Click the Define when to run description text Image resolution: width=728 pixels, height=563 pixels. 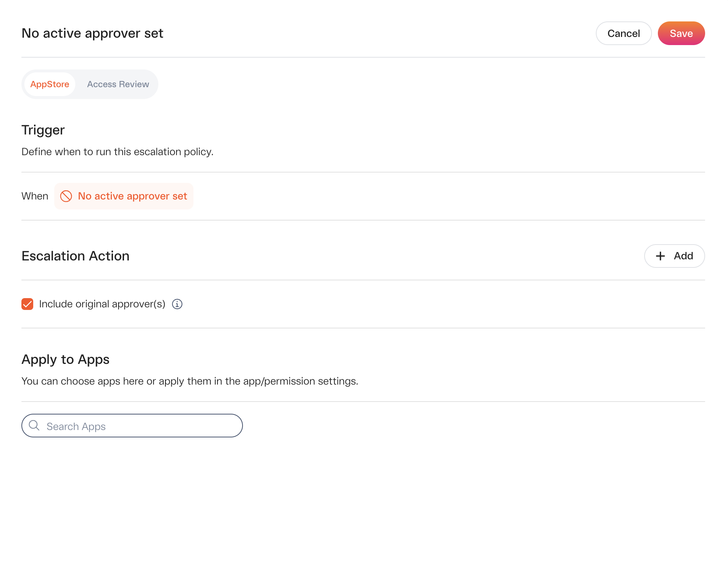(117, 152)
